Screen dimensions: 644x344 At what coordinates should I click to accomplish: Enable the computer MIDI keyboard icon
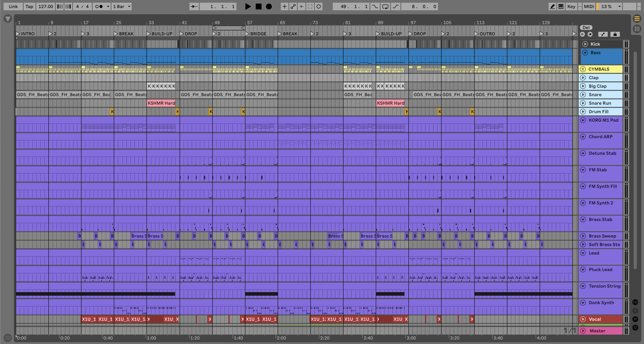point(561,6)
